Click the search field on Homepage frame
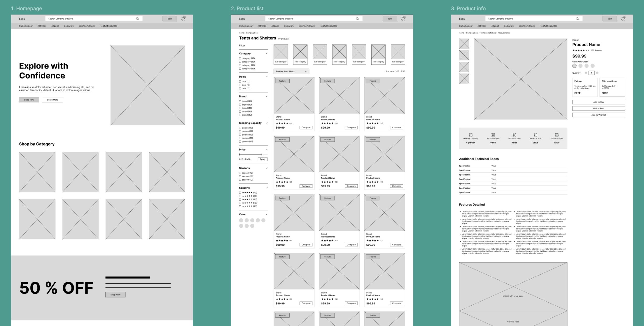 tap(94, 19)
